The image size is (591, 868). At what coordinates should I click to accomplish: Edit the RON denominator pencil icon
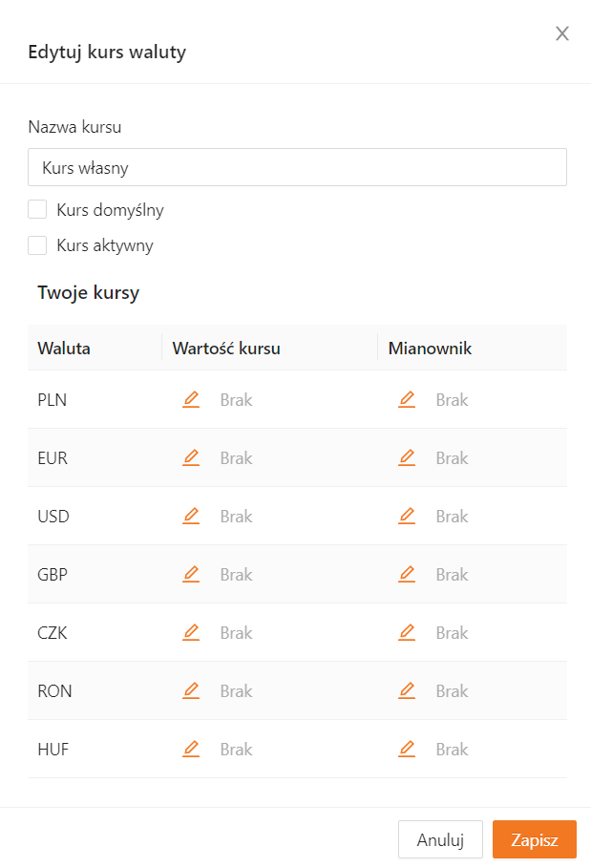tap(407, 691)
